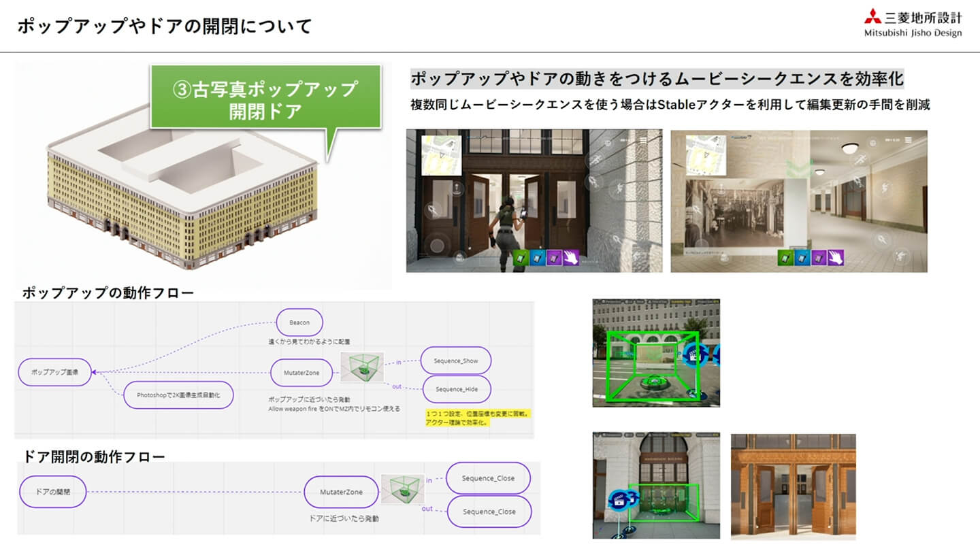Select the green tablet item in the hotbar
The width and height of the screenshot is (980, 551).
[x=521, y=258]
